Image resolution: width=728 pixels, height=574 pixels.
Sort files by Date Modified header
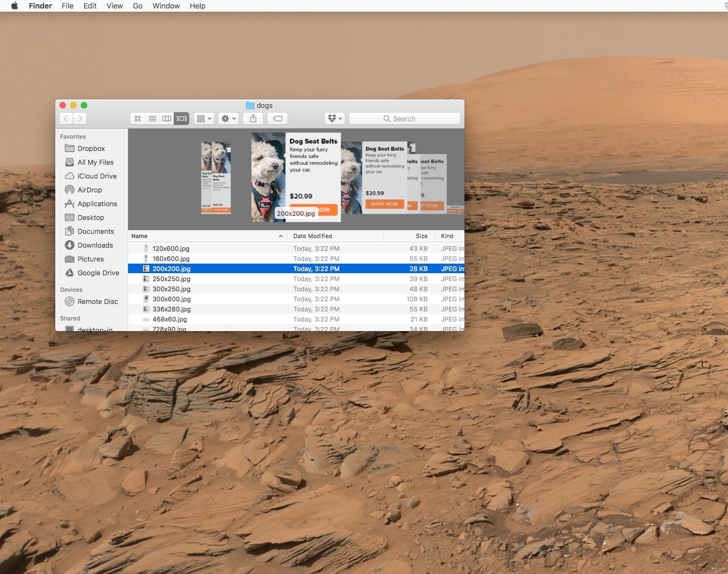312,236
